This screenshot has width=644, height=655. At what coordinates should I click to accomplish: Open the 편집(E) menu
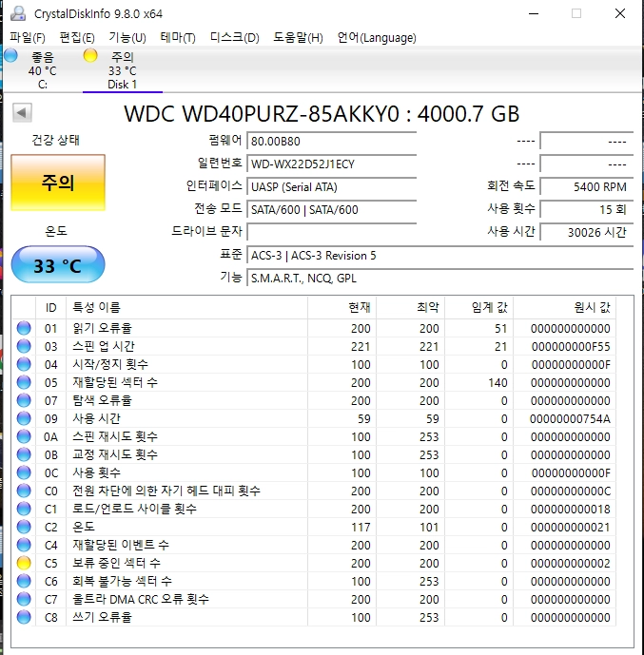[x=77, y=38]
